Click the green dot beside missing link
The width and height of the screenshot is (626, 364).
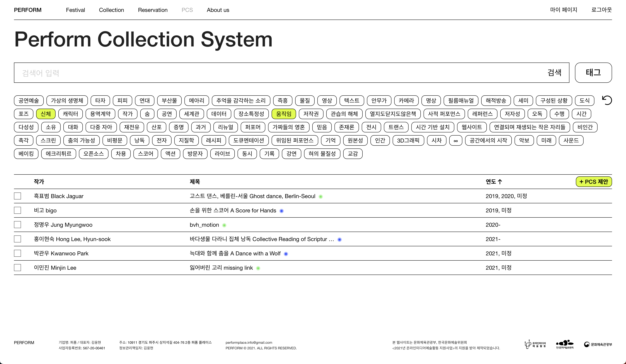coord(258,268)
